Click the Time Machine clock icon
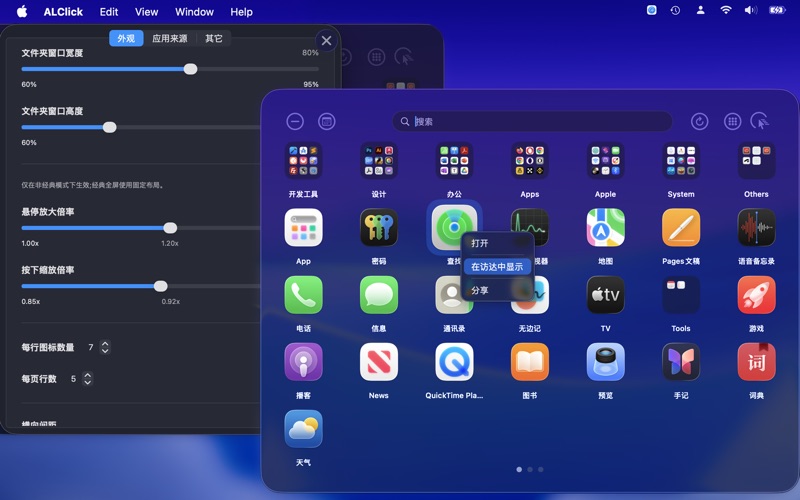This screenshot has width=800, height=500. (675, 10)
